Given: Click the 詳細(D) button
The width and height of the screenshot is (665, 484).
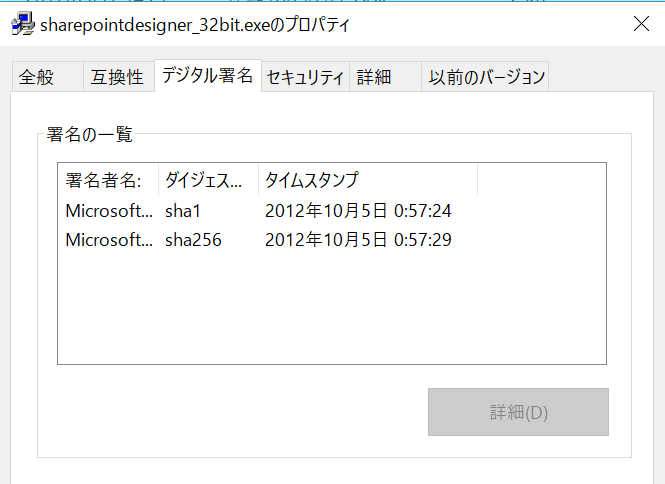Looking at the screenshot, I should pos(518,412).
